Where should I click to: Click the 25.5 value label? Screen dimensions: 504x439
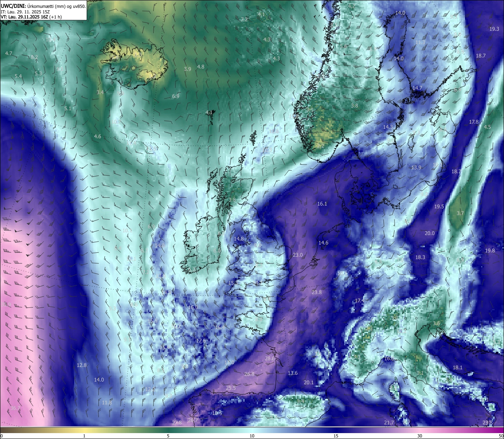click(x=231, y=388)
